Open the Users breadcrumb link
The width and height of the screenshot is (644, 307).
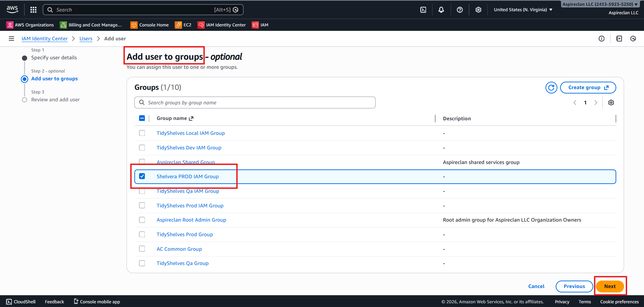pyautogui.click(x=86, y=39)
